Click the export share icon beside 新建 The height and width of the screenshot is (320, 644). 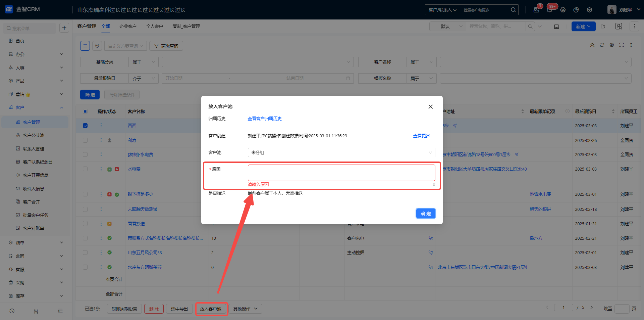pyautogui.click(x=603, y=27)
